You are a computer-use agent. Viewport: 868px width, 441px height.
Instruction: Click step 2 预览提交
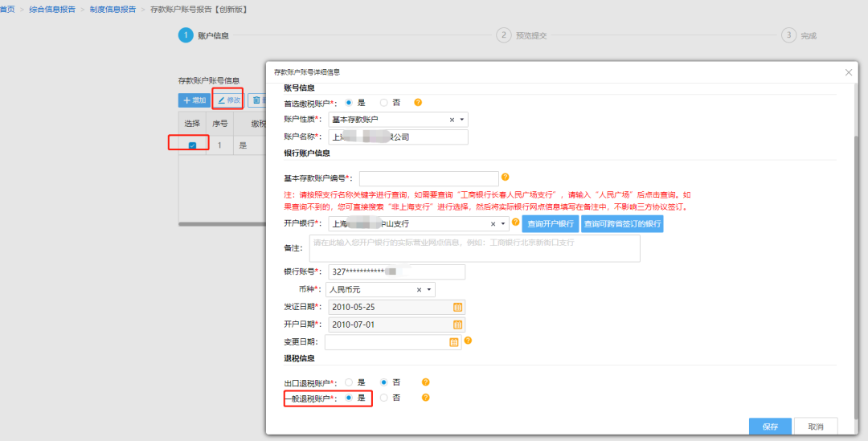(x=522, y=35)
